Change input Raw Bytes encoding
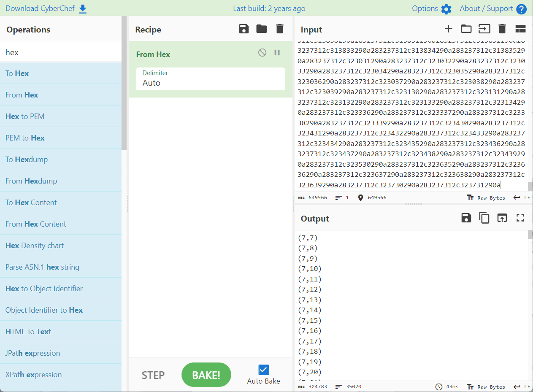Screen dimensions: 533x392 (486, 197)
